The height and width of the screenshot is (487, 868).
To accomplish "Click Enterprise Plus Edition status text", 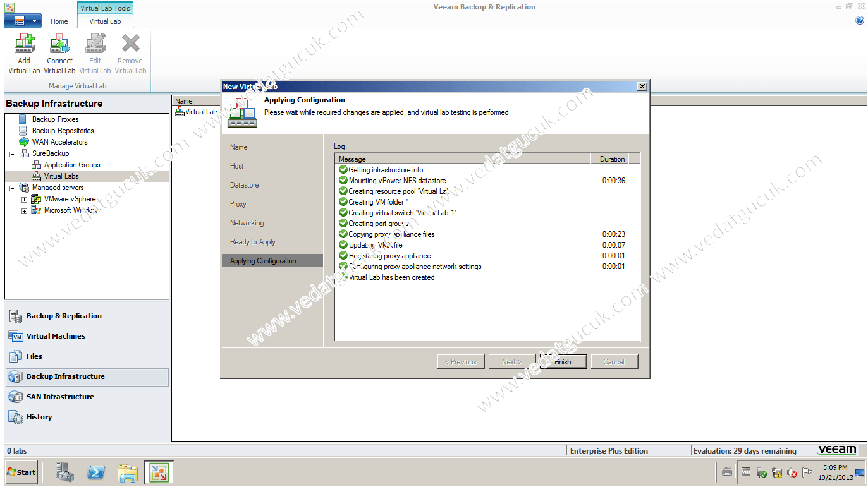I will coord(609,451).
